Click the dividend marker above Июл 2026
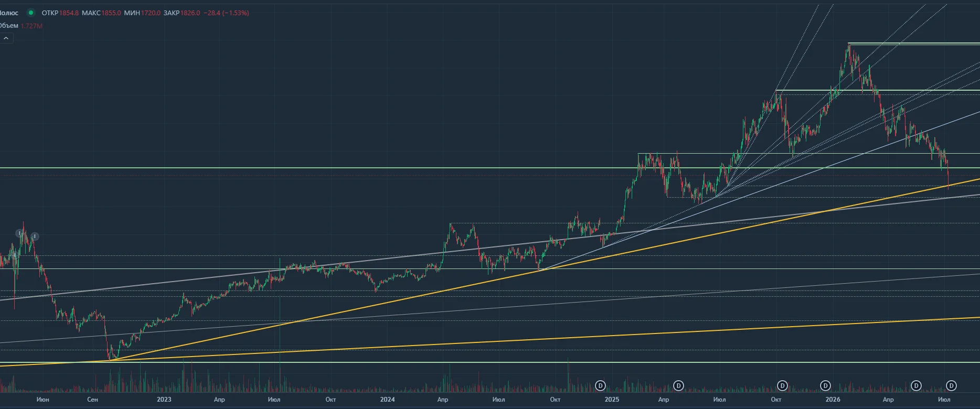The height and width of the screenshot is (409, 980). pos(951,386)
